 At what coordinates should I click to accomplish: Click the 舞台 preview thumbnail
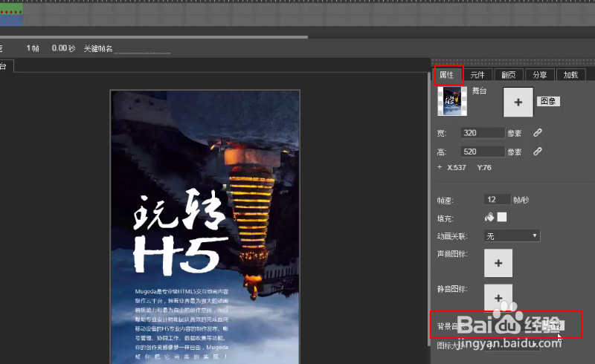(452, 101)
